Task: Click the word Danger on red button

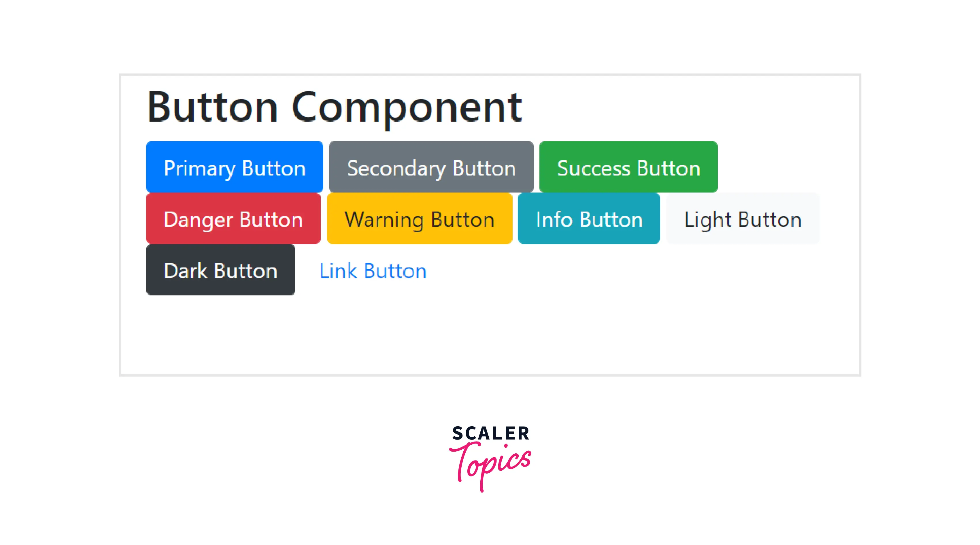Action: coord(198,220)
